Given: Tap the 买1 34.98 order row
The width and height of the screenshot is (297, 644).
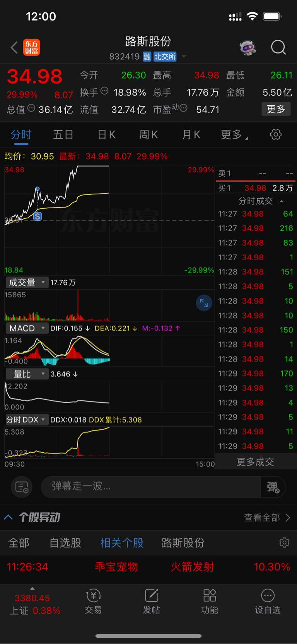Looking at the screenshot, I should point(256,188).
